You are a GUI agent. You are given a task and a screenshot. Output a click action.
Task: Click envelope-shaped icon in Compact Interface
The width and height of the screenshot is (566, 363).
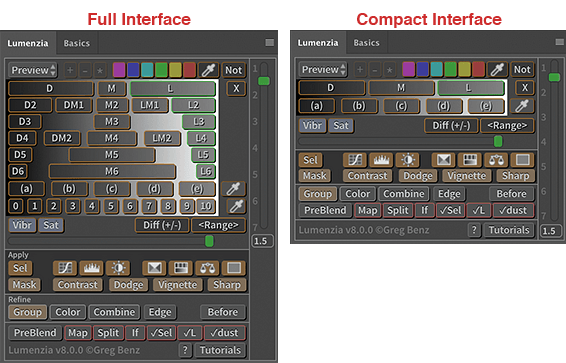pyautogui.click(x=444, y=159)
